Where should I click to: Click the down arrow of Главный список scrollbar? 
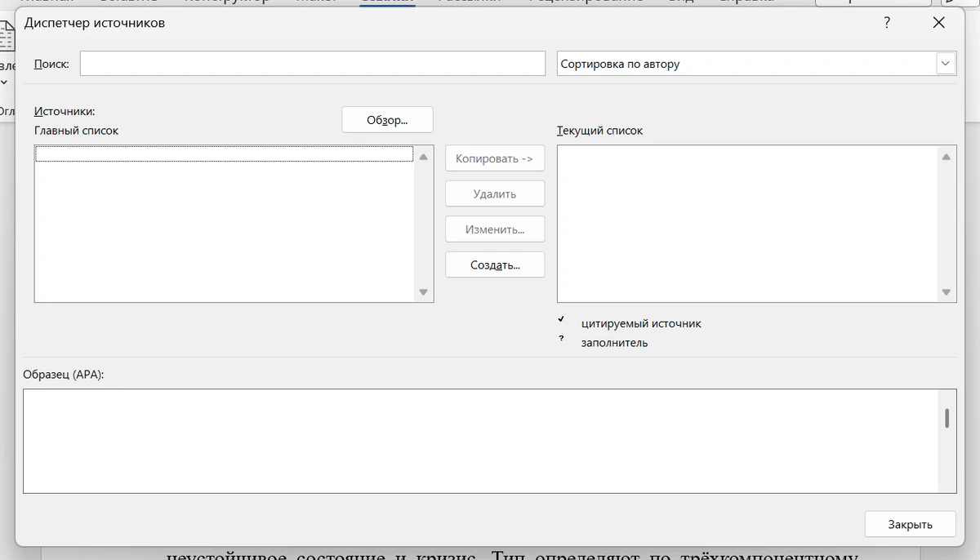(x=423, y=292)
